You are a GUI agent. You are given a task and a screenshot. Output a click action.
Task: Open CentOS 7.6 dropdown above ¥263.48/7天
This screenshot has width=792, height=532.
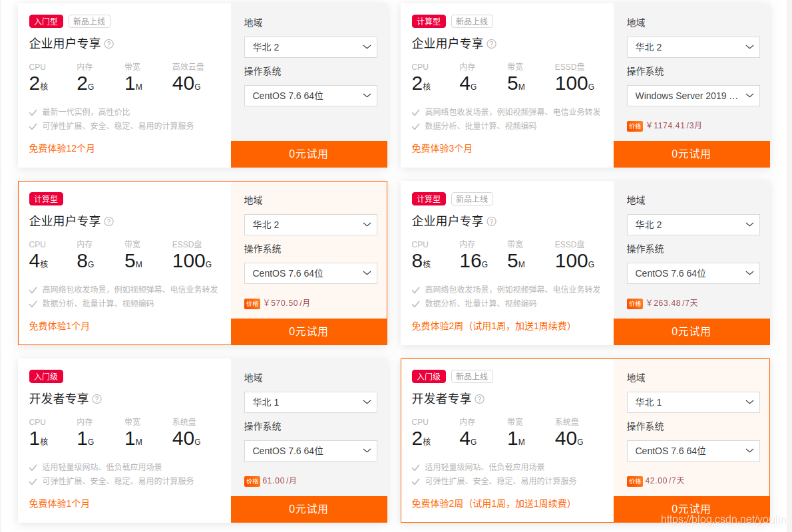(693, 273)
